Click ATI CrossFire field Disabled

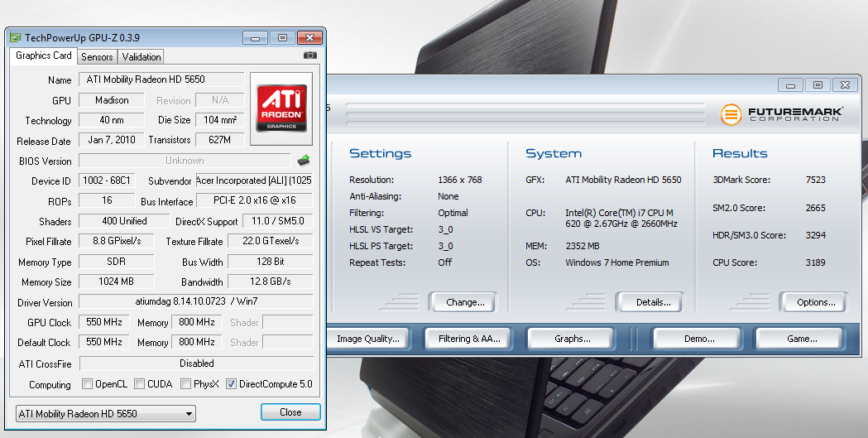pyautogui.click(x=196, y=363)
